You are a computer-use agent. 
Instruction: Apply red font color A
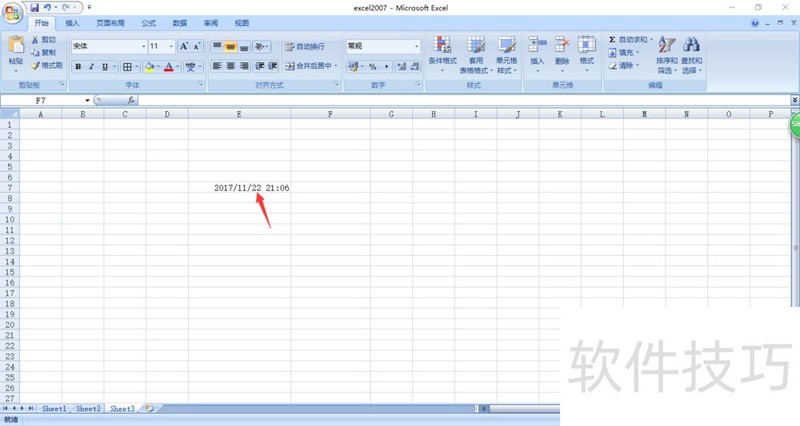169,66
